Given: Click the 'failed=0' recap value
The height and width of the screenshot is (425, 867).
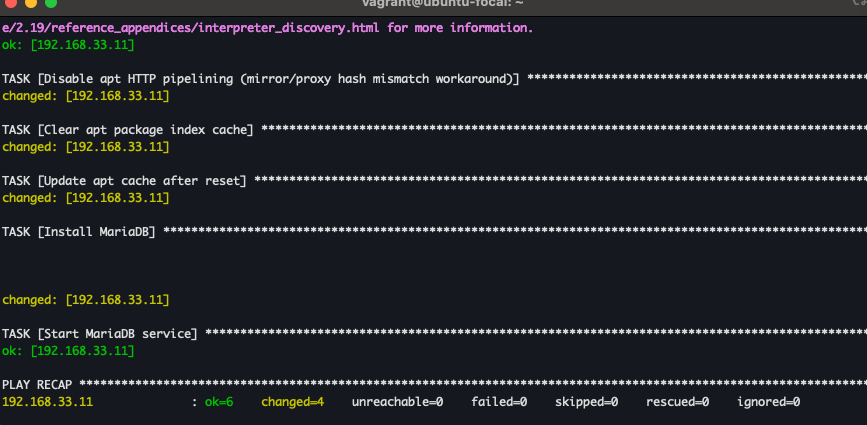Looking at the screenshot, I should [499, 402].
